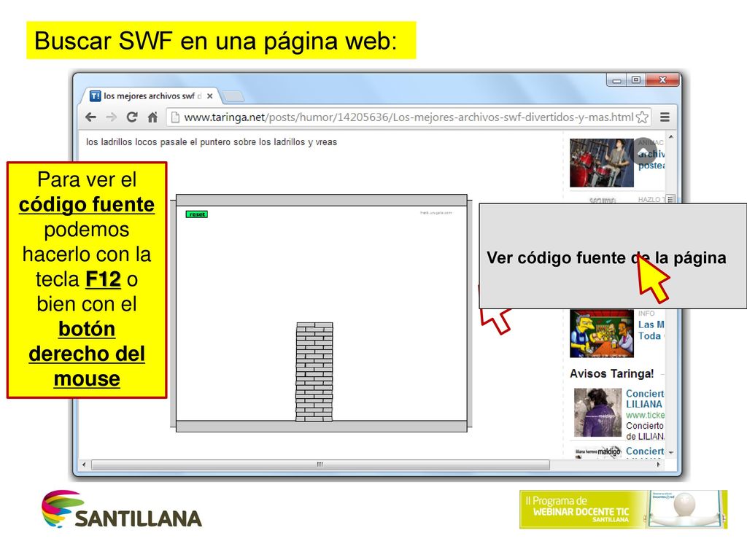Image resolution: width=747 pixels, height=560 pixels.
Task: Click the horizontal scrollbar left arrow
Action: [85, 464]
